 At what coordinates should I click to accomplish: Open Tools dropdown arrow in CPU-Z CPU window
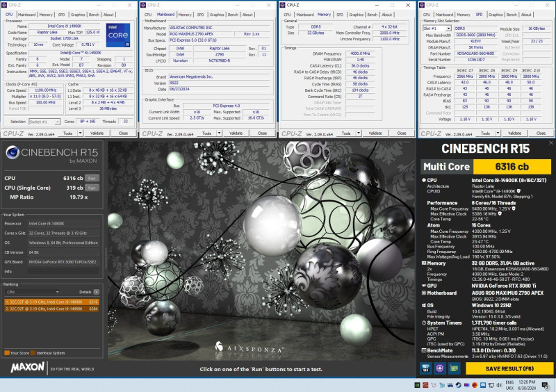[x=81, y=133]
